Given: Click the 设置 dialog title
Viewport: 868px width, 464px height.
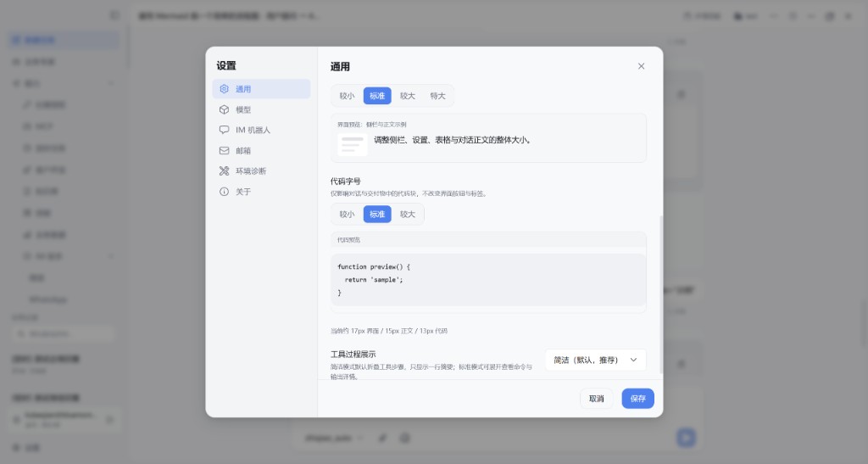Looking at the screenshot, I should pyautogui.click(x=226, y=65).
